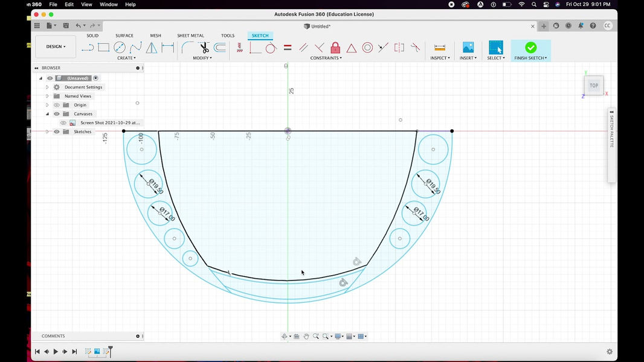Click the Measure icon under Inspect
The image size is (644, 362).
pos(439,48)
